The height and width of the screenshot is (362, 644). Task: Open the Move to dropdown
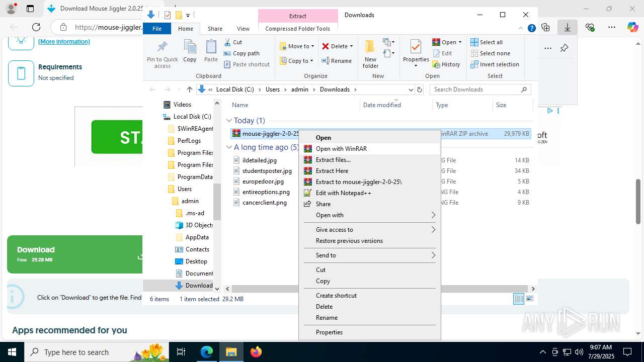click(x=297, y=46)
